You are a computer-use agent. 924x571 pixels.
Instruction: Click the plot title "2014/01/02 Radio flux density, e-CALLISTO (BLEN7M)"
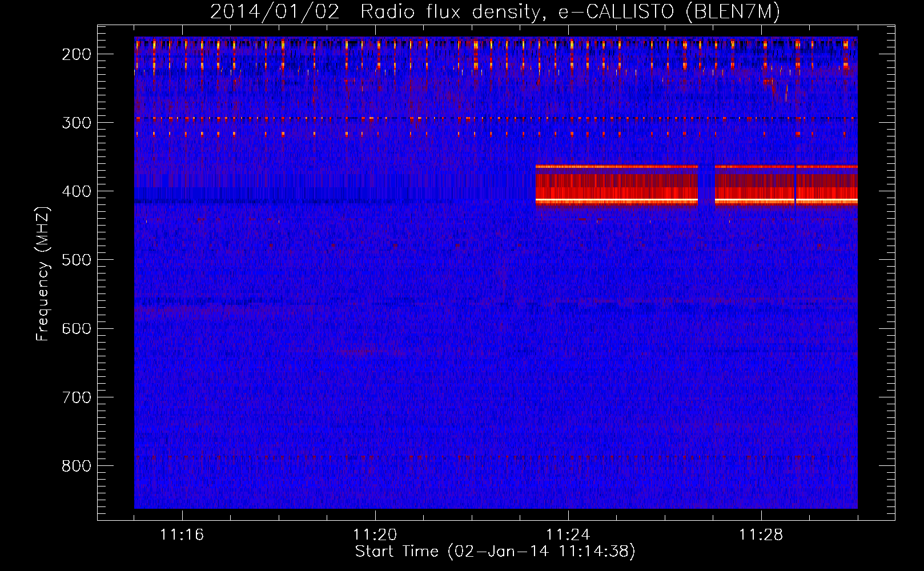(x=495, y=12)
